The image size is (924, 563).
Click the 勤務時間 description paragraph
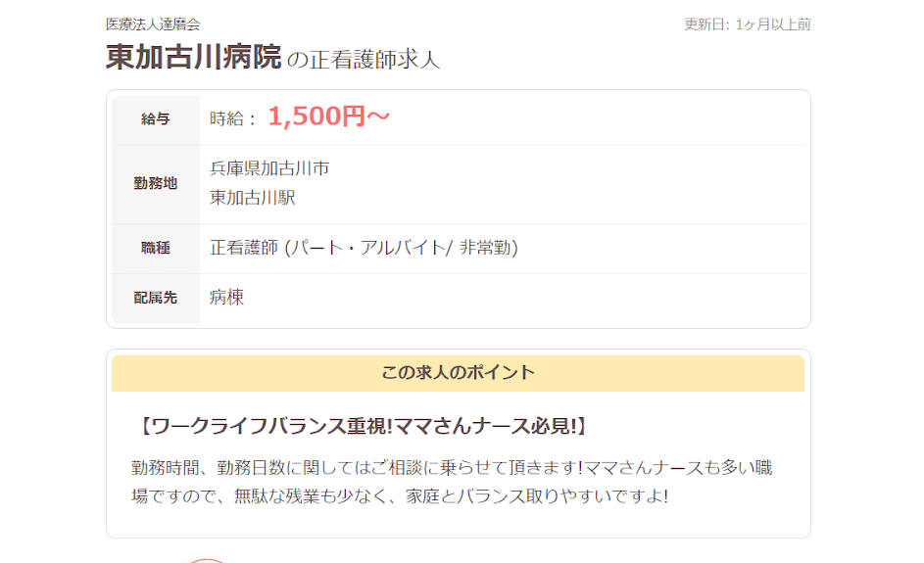click(x=452, y=482)
